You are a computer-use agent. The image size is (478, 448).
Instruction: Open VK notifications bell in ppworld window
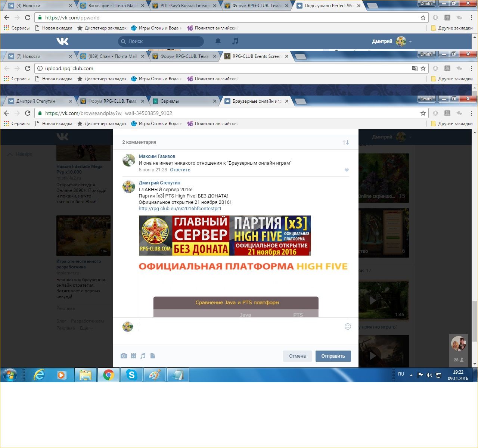218,41
